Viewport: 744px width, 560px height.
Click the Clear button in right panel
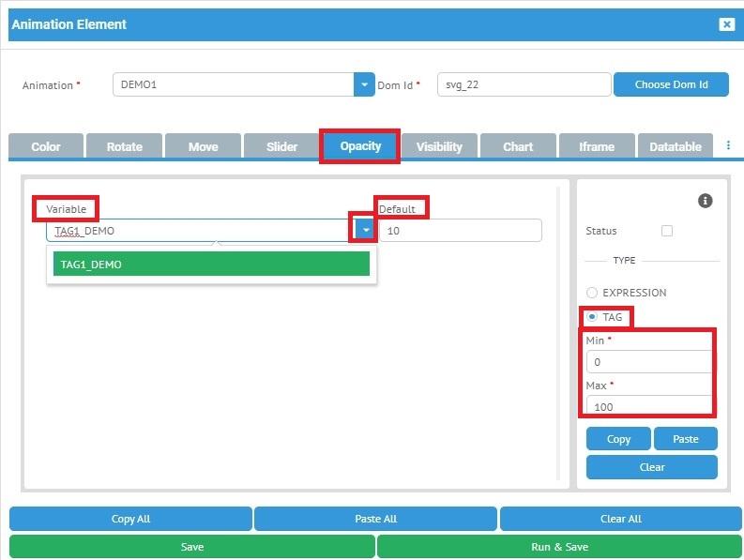tap(652, 467)
